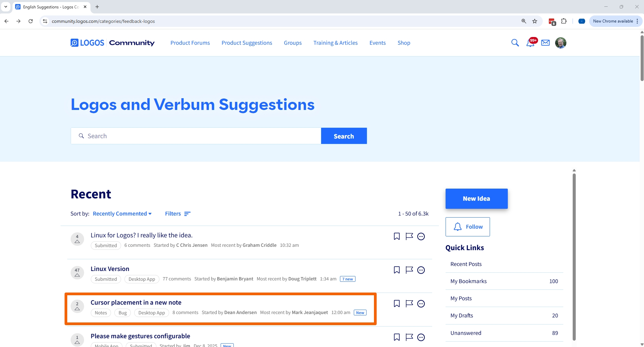View Mark Jeanjaquet's profile
The image size is (644, 347).
coord(310,313)
